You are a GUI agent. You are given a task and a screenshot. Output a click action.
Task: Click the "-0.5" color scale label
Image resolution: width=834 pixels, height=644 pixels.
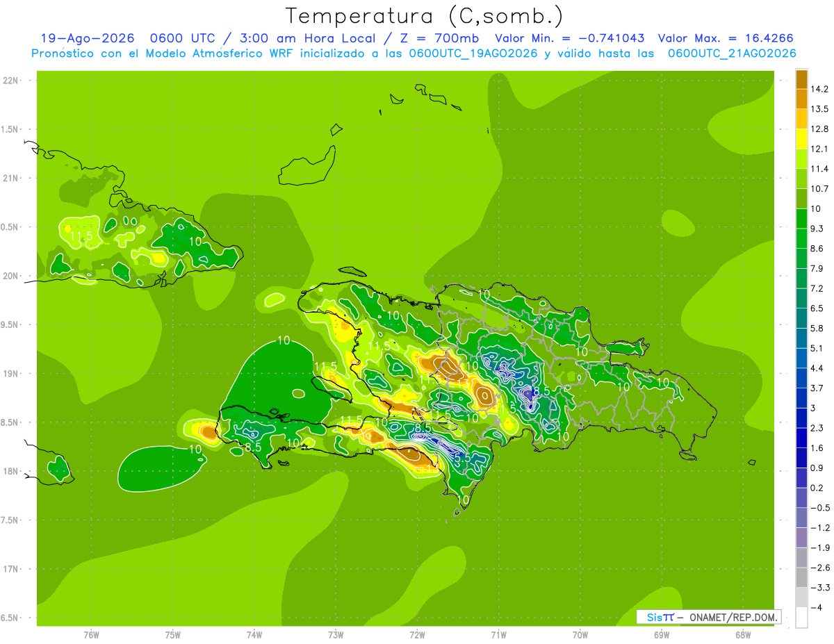click(x=819, y=508)
